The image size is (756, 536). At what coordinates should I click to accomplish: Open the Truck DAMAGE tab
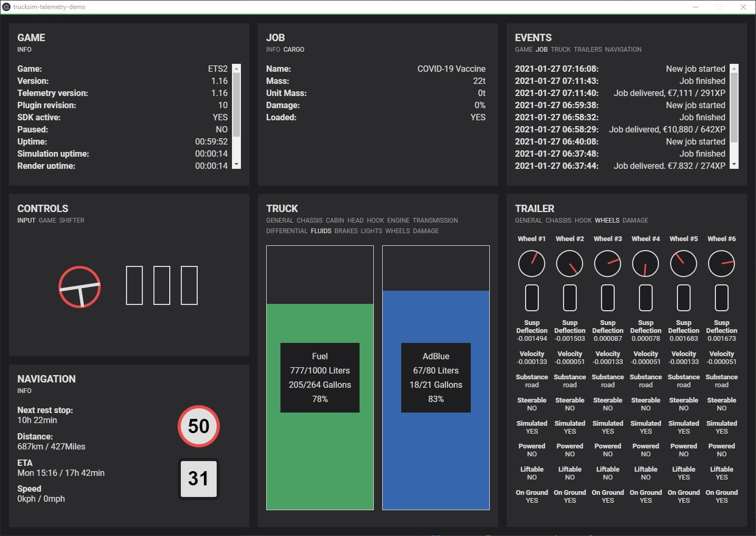pyautogui.click(x=425, y=231)
